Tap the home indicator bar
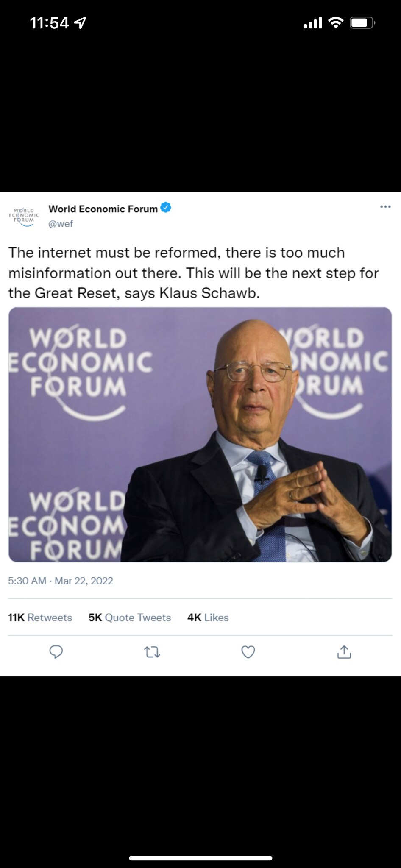The image size is (401, 868). click(200, 858)
